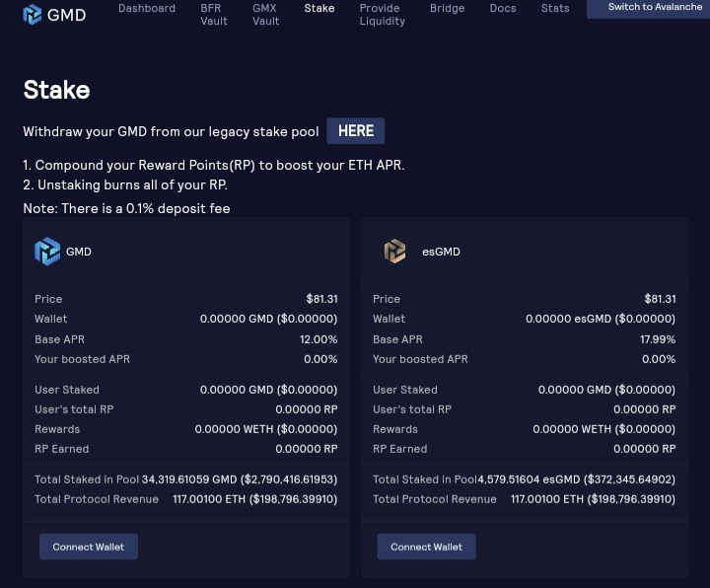This screenshot has height=588, width=710.
Task: Connect Wallet in the GMD card
Action: (89, 547)
